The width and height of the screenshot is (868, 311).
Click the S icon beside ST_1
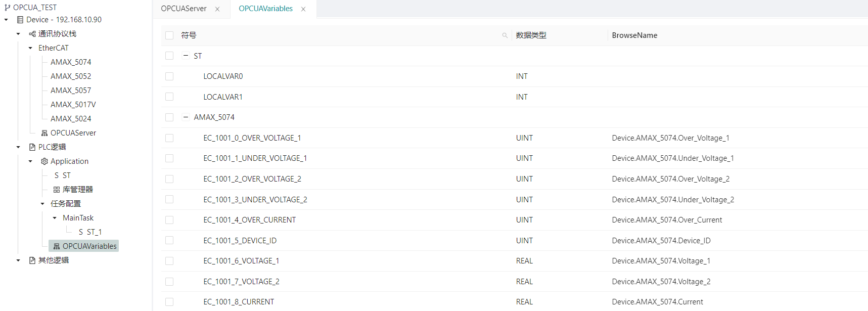[81, 232]
